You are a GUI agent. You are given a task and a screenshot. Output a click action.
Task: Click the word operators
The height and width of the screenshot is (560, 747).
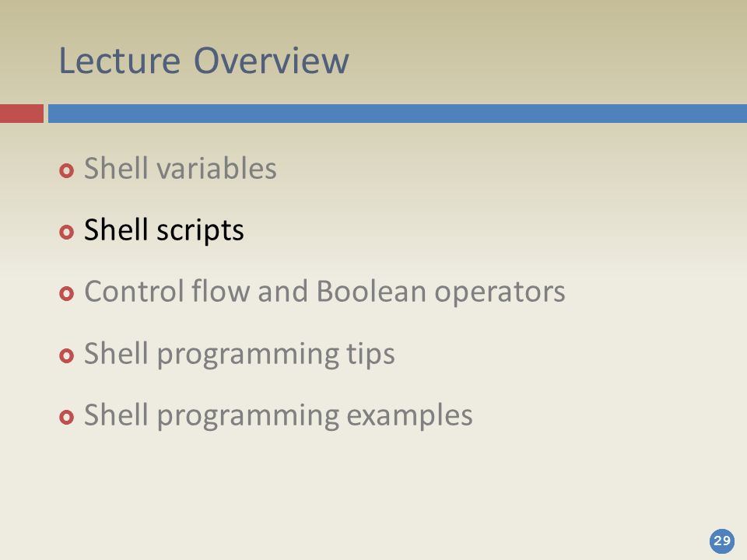point(500,293)
